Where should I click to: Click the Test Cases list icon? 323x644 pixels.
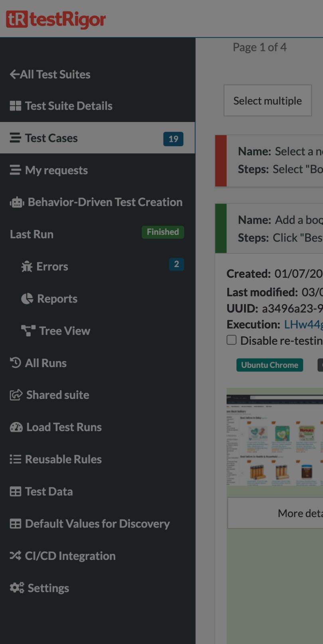click(x=15, y=138)
